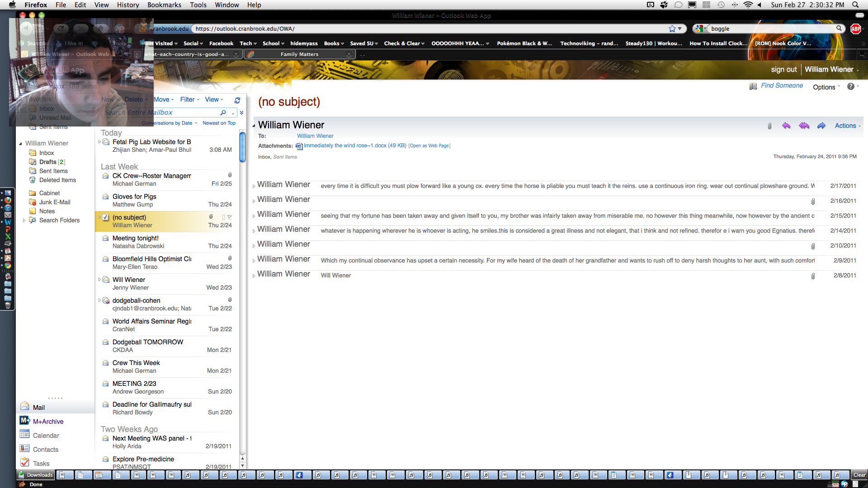Open the Bookmarks menu in menu bar
The image size is (868, 488).
coord(164,5)
